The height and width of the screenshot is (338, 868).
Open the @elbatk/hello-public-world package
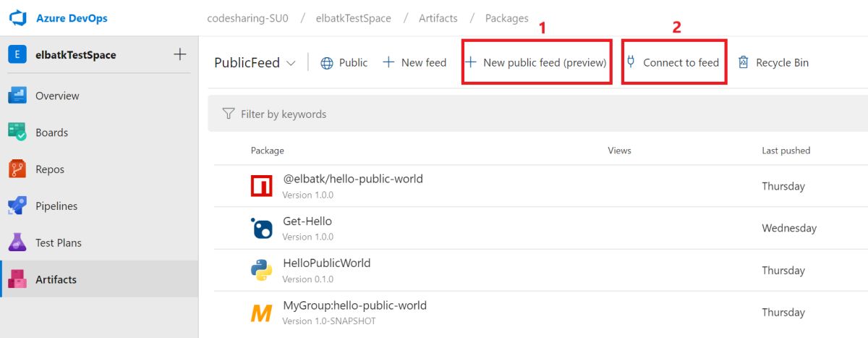(x=352, y=179)
